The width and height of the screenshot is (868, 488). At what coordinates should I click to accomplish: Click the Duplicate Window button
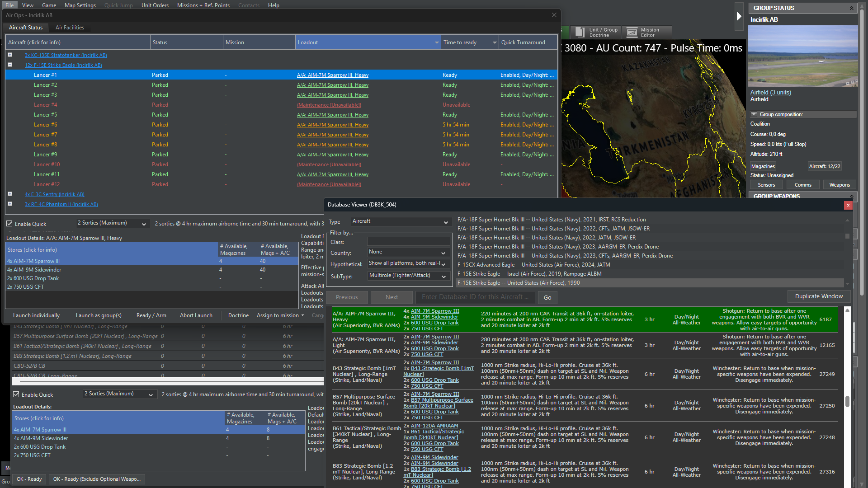[818, 296]
